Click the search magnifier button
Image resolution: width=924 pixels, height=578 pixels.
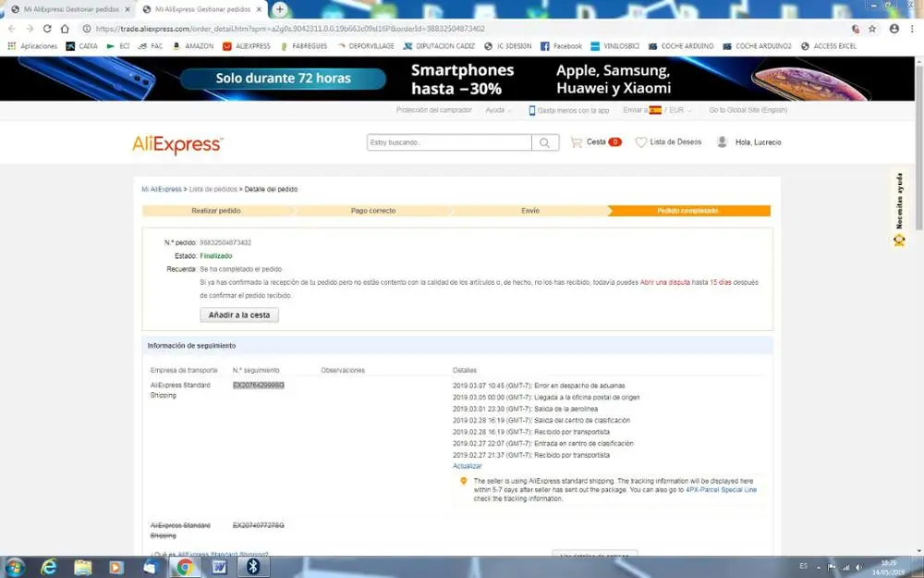[x=545, y=142]
